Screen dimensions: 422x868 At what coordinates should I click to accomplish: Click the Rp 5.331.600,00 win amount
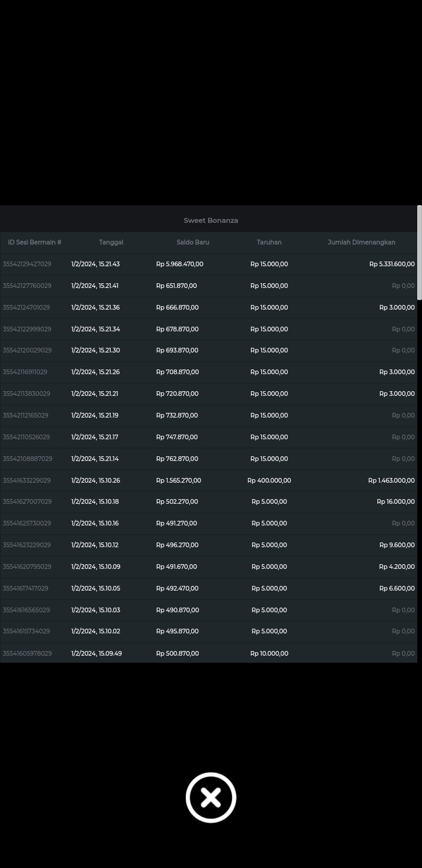[392, 264]
